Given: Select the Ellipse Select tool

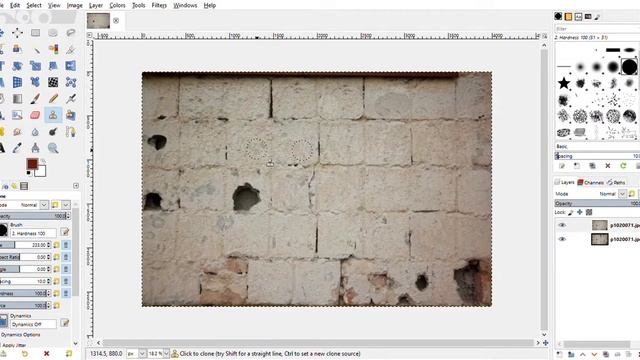Looking at the screenshot, I should pos(53,33).
